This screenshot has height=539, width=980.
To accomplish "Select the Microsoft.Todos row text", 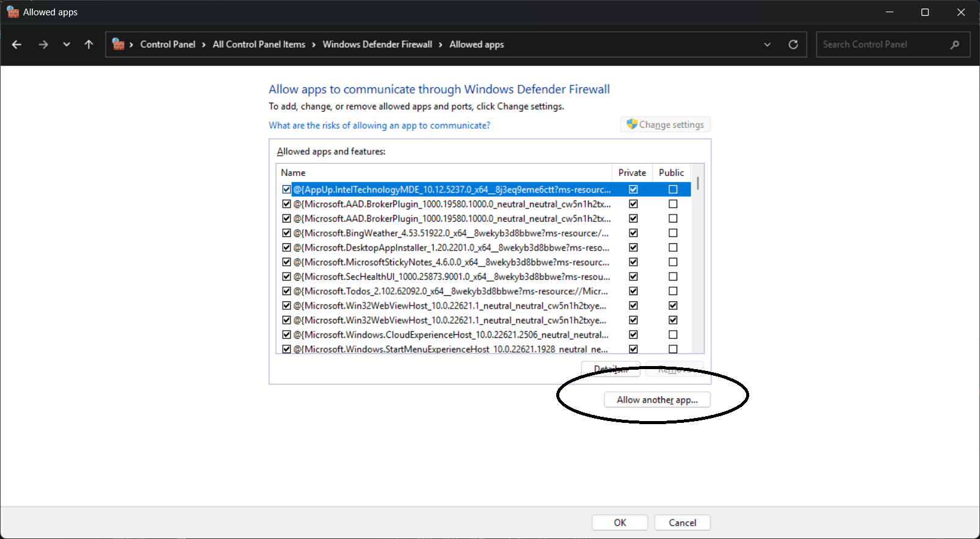I will (x=451, y=291).
